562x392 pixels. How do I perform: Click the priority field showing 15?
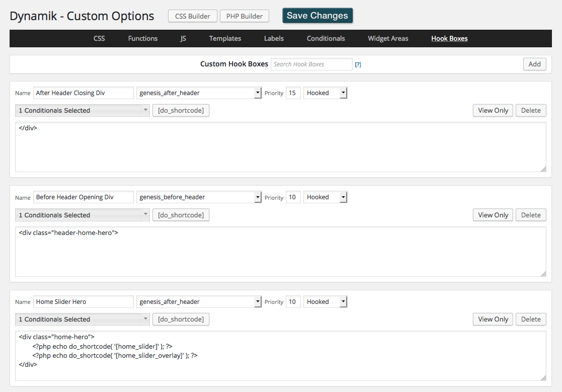coord(293,93)
